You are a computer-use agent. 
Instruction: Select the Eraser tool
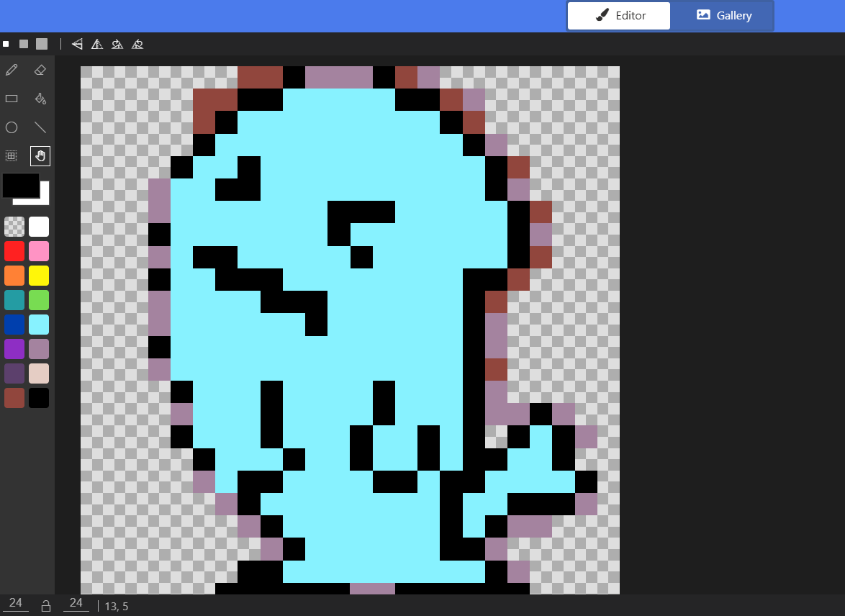tap(40, 70)
